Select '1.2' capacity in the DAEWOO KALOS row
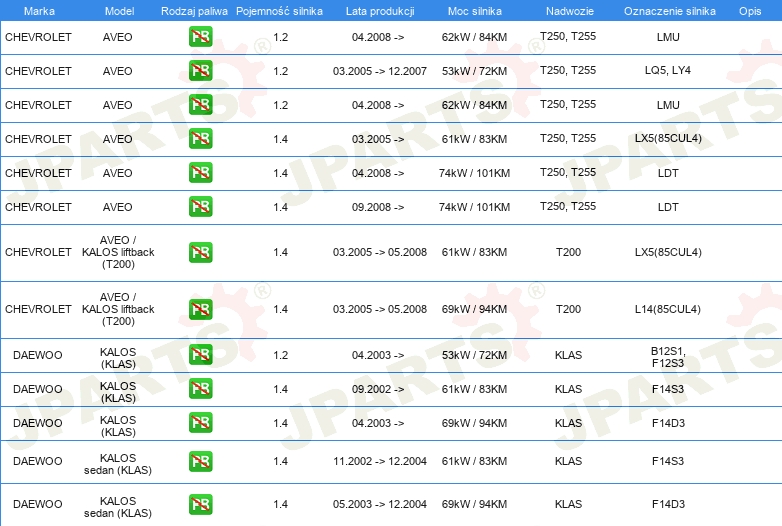The image size is (782, 526). click(x=280, y=355)
